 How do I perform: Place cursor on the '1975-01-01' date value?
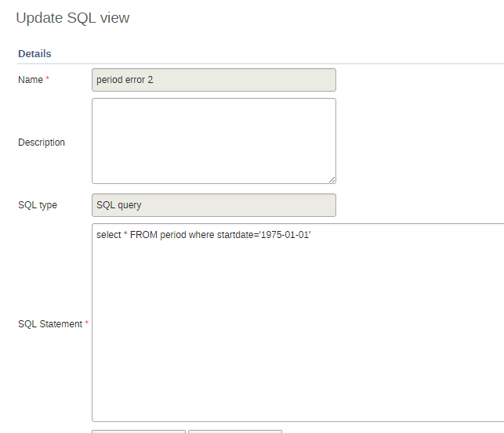[x=287, y=235]
